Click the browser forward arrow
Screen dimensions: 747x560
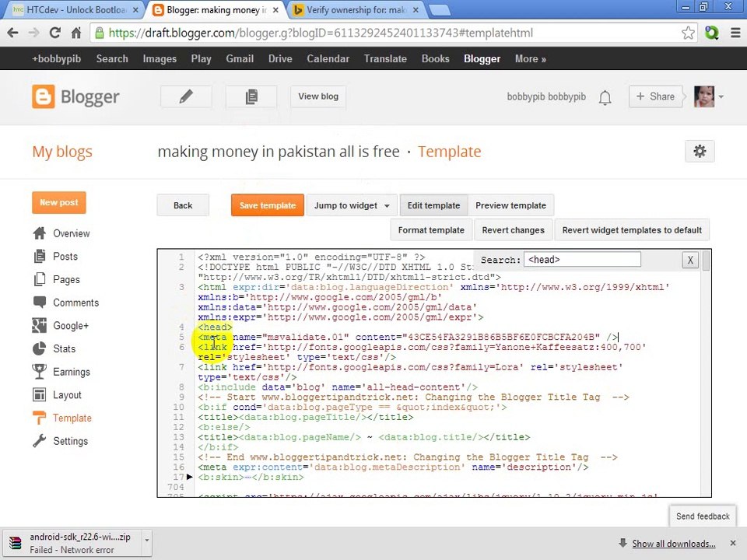tap(33, 33)
